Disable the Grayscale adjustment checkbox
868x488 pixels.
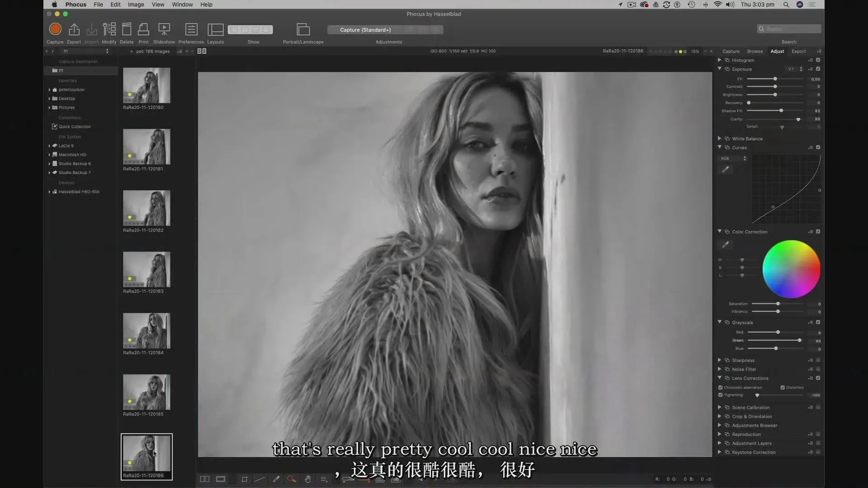tap(818, 322)
